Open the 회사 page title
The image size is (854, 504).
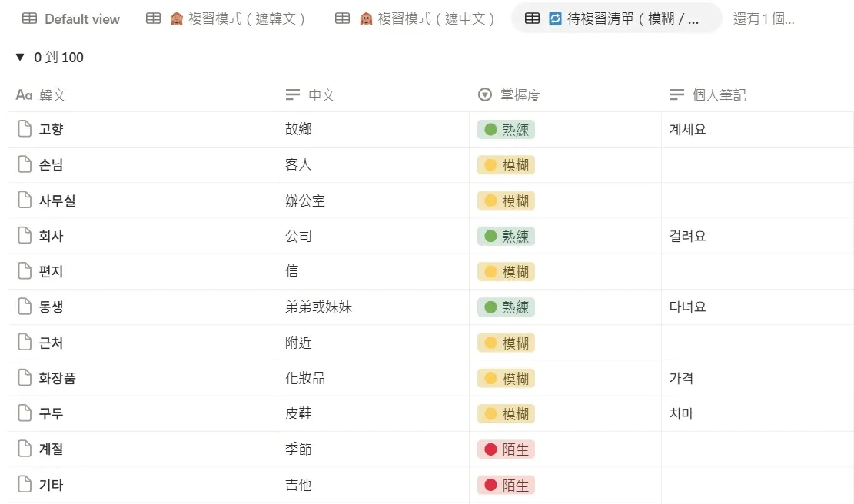(52, 236)
